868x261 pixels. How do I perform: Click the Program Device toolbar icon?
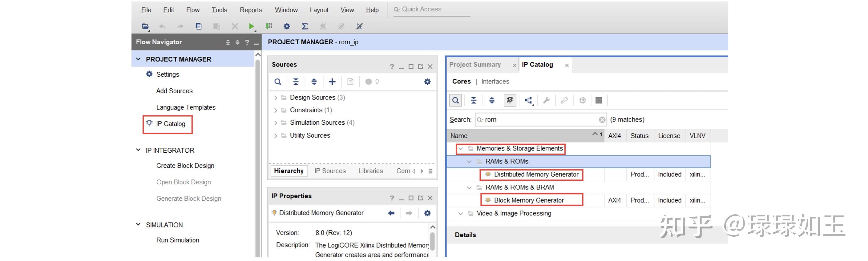pyautogui.click(x=269, y=26)
